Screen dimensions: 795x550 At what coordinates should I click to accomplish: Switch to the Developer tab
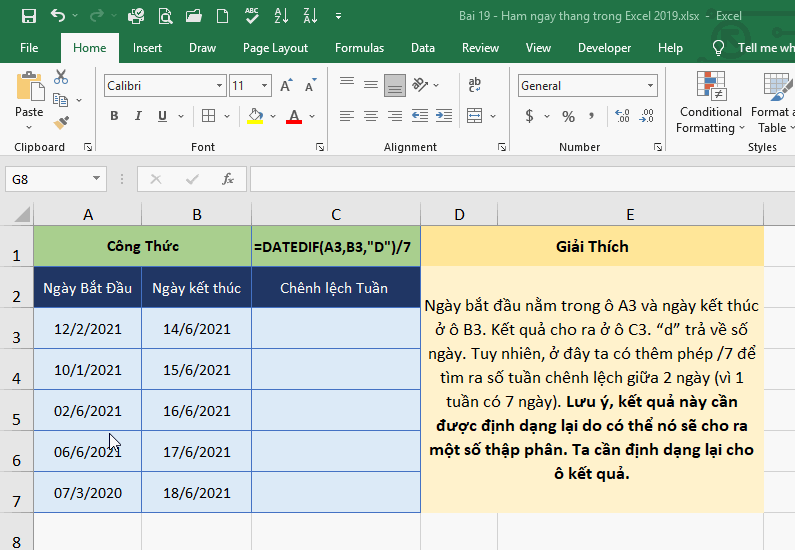click(x=604, y=48)
